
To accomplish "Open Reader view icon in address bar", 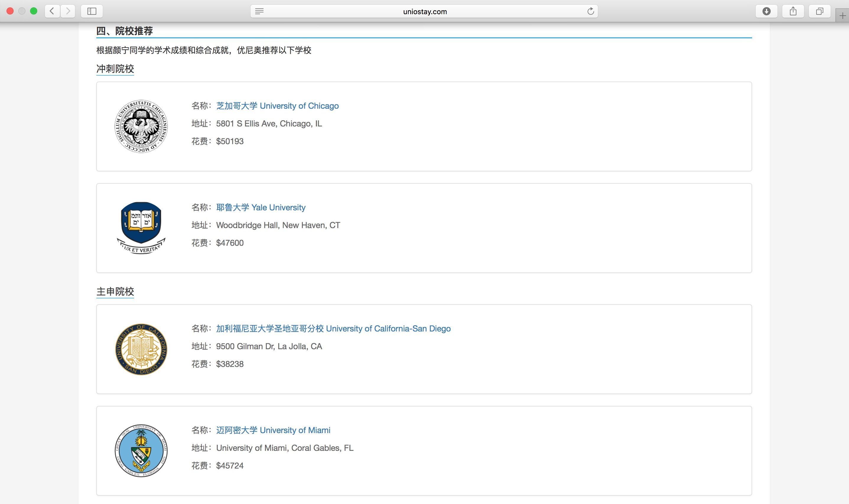I will (x=259, y=11).
